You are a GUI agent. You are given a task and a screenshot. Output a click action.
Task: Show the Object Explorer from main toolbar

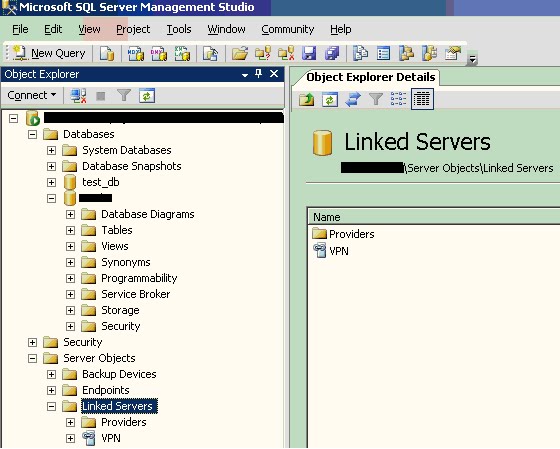point(406,54)
